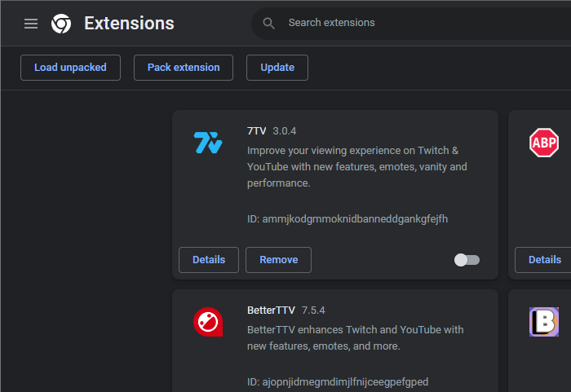Open Details for the 7TV extension
This screenshot has height=392, width=571.
[x=209, y=260]
